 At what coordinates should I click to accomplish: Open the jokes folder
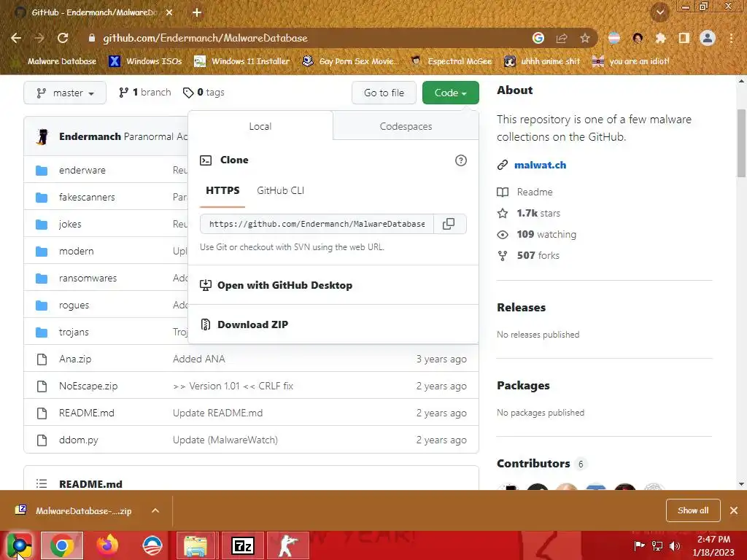click(x=70, y=225)
